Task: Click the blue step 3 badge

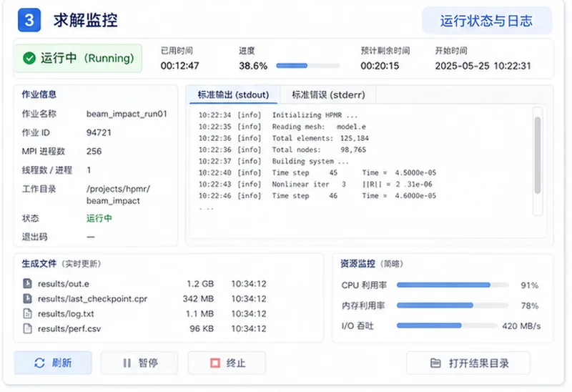Action: 29,20
